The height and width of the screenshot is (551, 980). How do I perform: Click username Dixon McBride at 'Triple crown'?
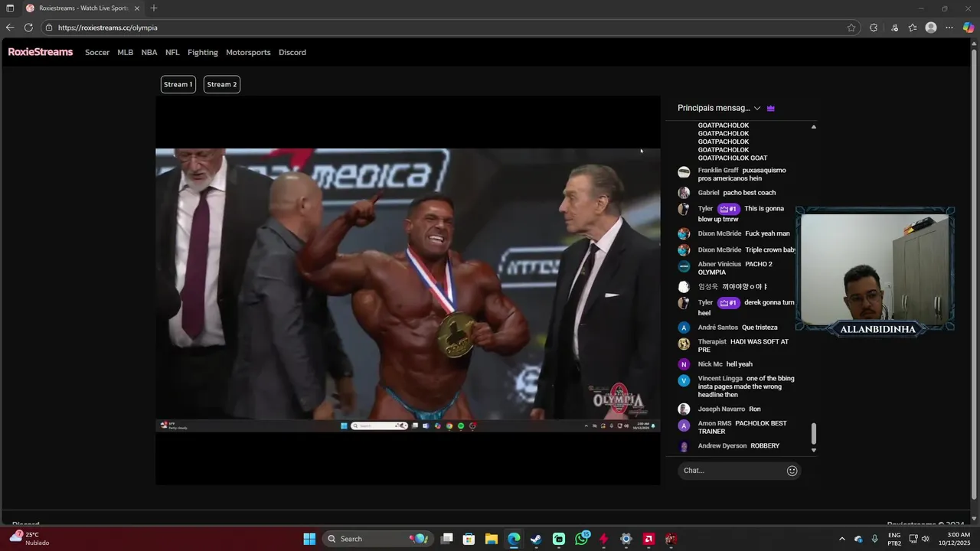(720, 250)
